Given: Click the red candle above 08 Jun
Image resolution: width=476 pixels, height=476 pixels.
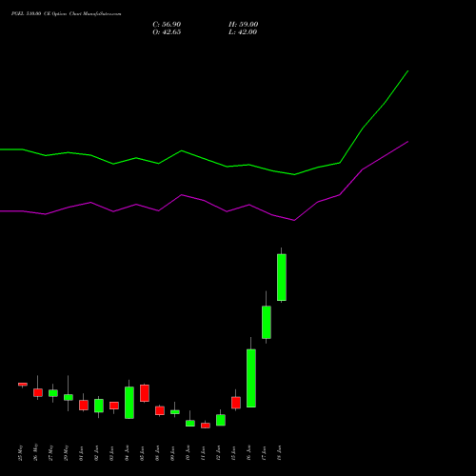Looking at the screenshot, I should tap(160, 410).
